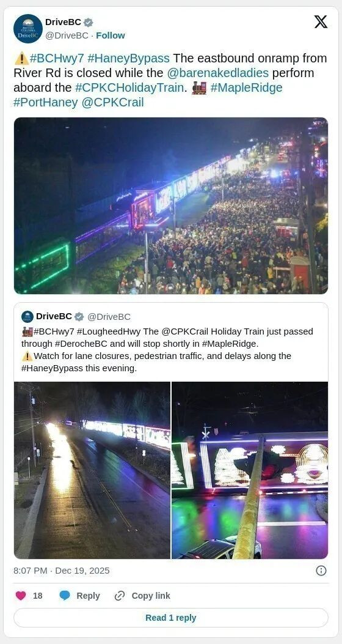Visit the @CPKCrail mention link
The height and width of the screenshot is (644, 342).
point(113,102)
